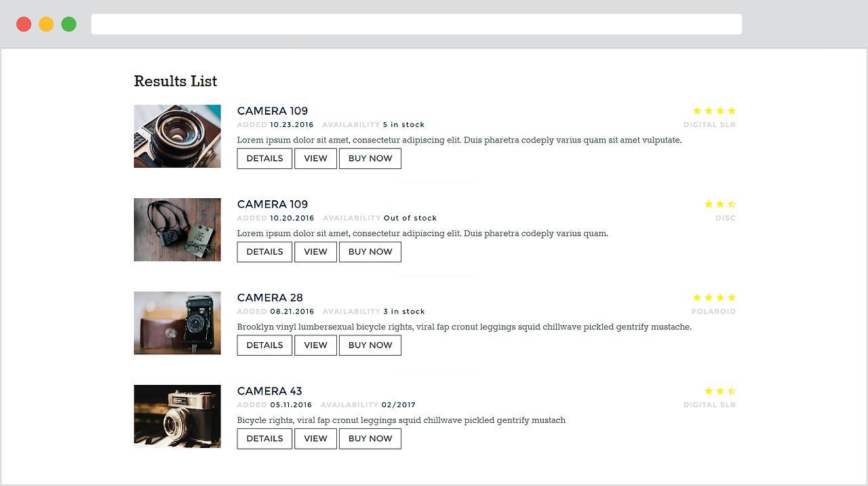The image size is (868, 486).
Task: Click the four-star rating of the Digital SLR Camera 109
Action: click(714, 111)
